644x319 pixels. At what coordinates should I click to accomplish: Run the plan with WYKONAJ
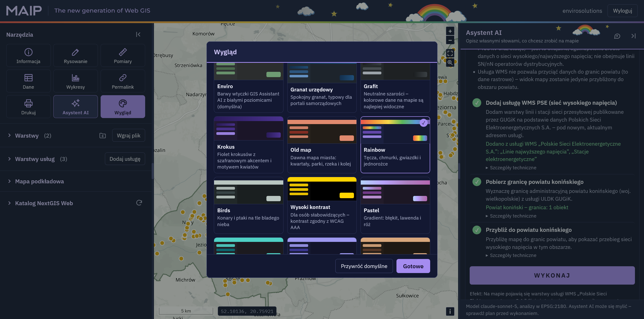tap(552, 275)
